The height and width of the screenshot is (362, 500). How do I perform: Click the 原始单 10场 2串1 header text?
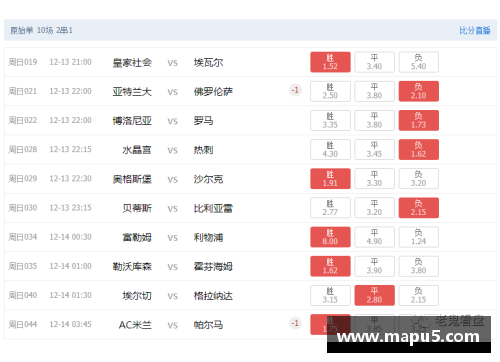point(41,31)
